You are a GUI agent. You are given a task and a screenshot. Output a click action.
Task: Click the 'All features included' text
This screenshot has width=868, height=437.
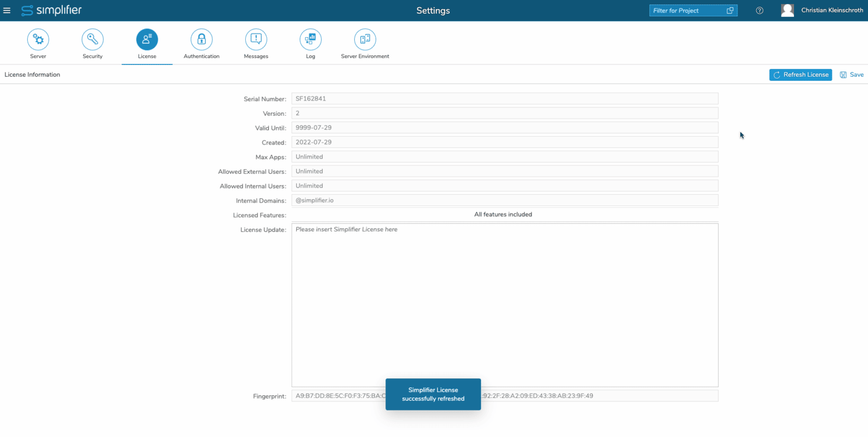click(x=503, y=215)
